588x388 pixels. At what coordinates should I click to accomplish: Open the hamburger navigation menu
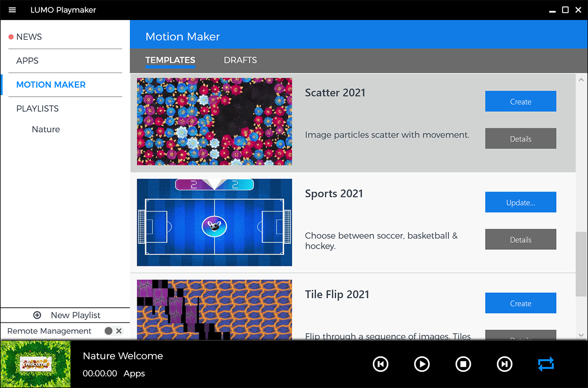(x=12, y=10)
